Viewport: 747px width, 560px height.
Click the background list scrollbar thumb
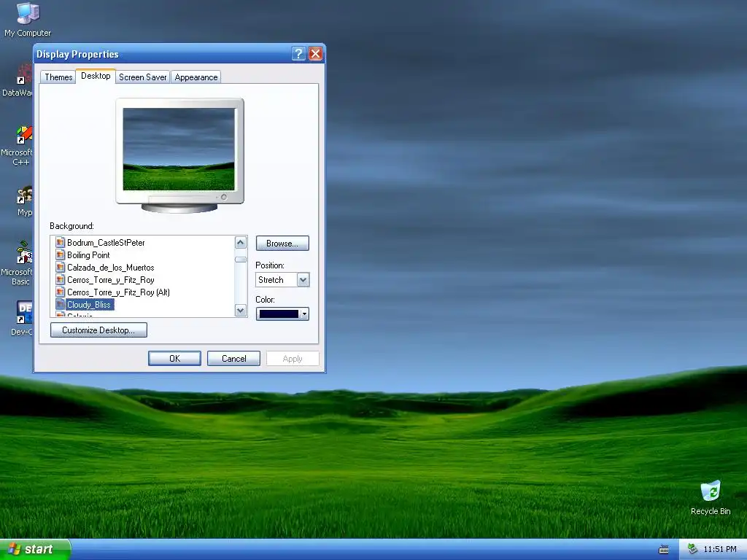click(241, 260)
